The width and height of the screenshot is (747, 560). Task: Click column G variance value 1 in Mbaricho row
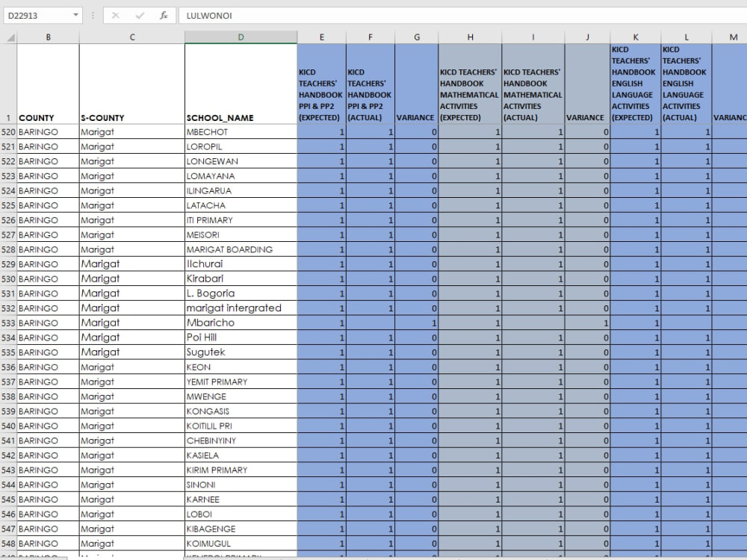[x=416, y=323]
